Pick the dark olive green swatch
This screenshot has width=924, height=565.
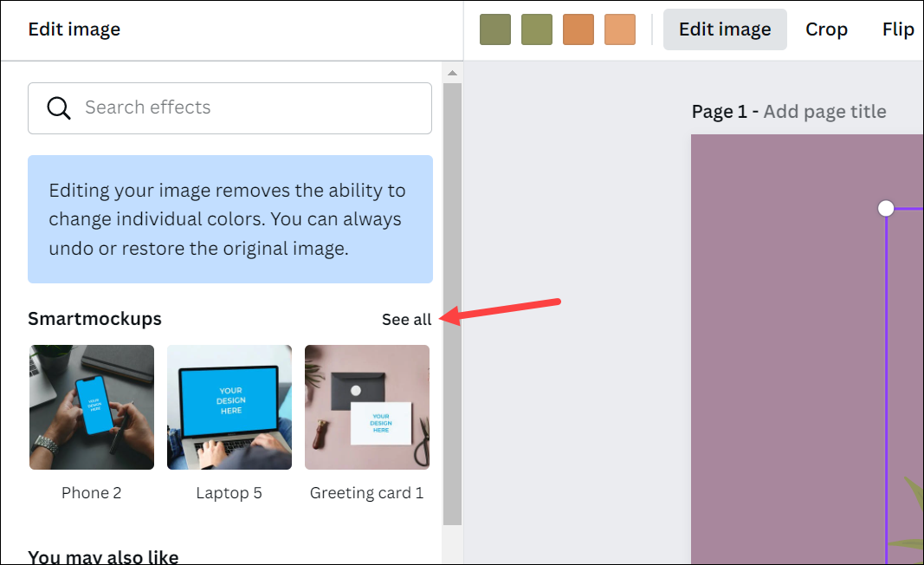tap(495, 29)
